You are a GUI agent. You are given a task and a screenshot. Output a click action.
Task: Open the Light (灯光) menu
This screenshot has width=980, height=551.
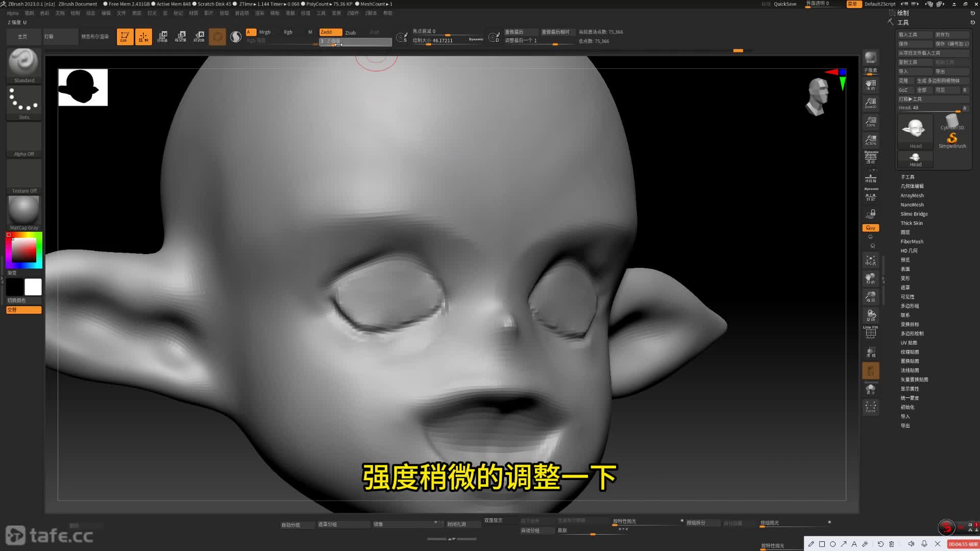click(152, 13)
